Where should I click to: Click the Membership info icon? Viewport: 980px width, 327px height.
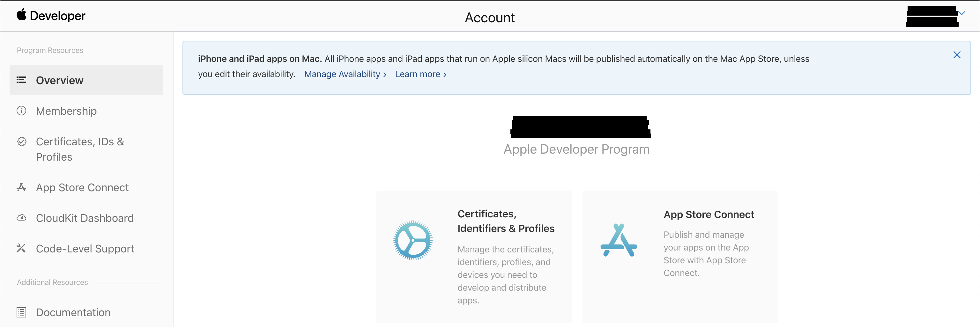click(21, 111)
